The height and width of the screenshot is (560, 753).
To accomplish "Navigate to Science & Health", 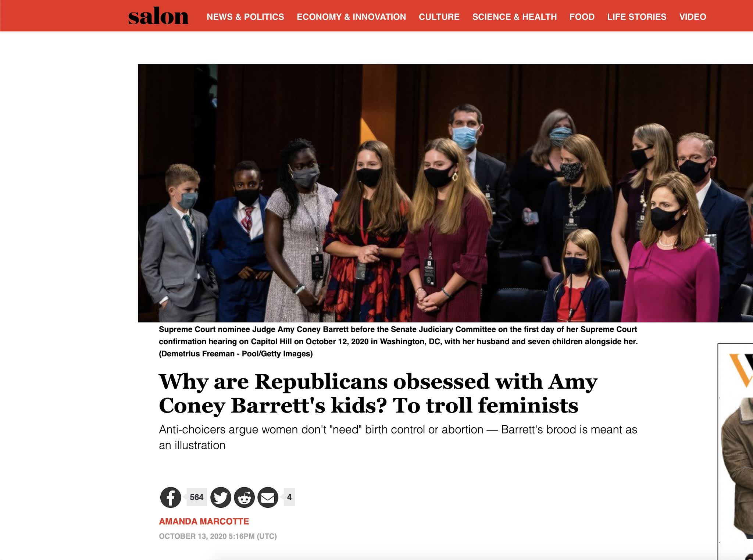I will pyautogui.click(x=514, y=17).
